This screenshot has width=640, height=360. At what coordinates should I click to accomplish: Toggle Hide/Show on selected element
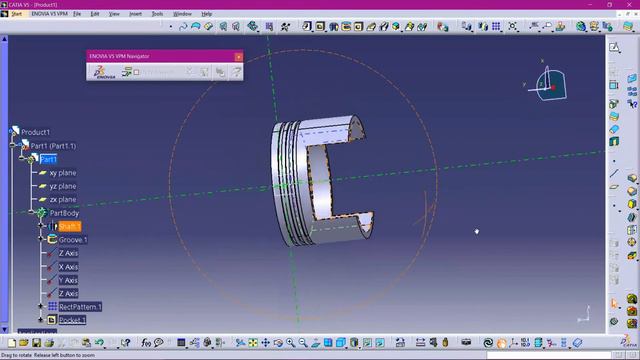point(367,343)
